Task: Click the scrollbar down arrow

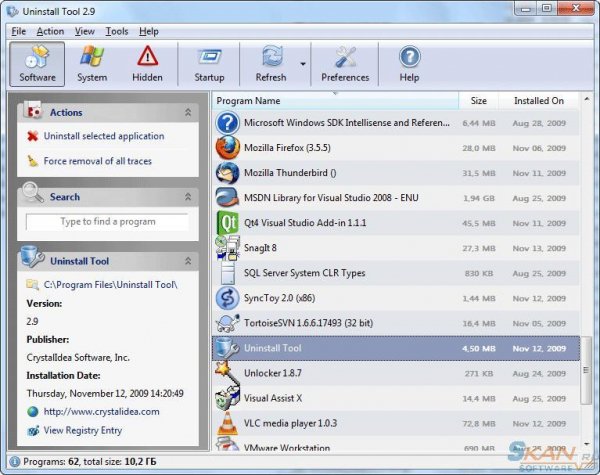Action: [x=587, y=444]
